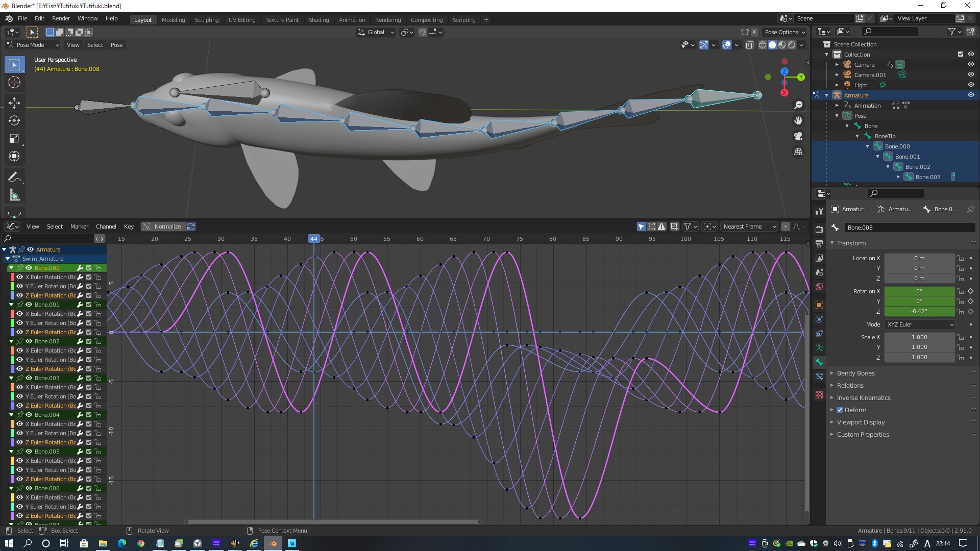Switch to the Animation workspace tab
Image resolution: width=980 pixels, height=551 pixels.
(352, 20)
